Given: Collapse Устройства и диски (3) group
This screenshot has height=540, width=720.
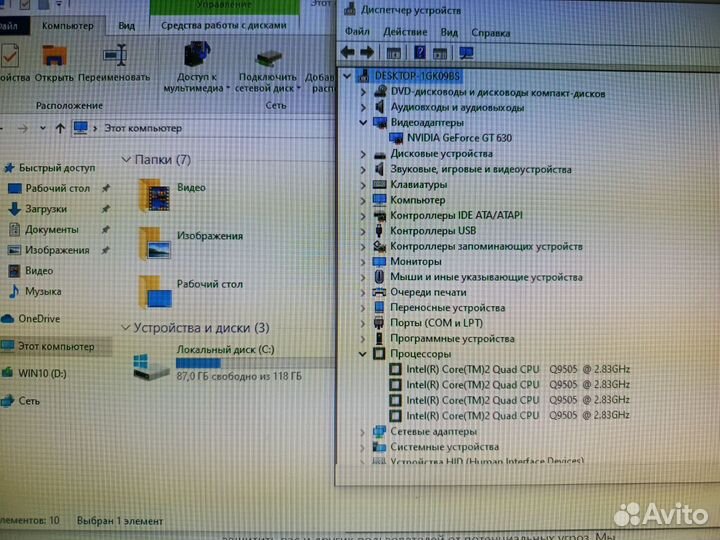Looking at the screenshot, I should click(x=125, y=328).
